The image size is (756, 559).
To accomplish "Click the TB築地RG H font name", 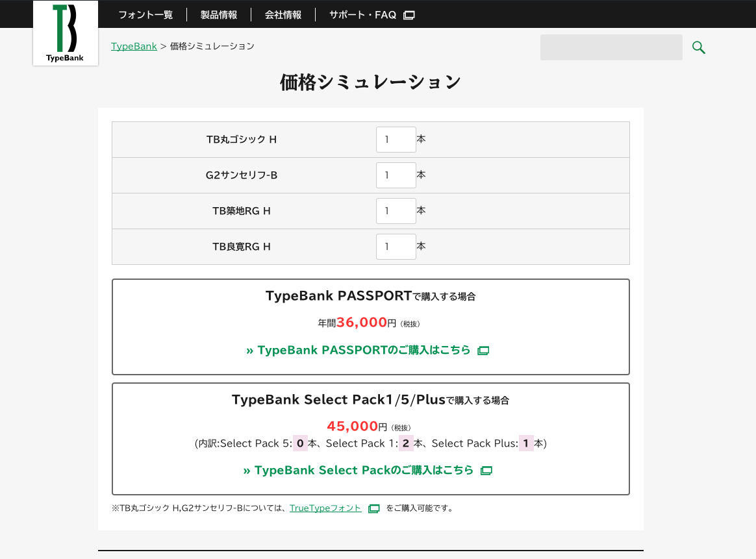I will coord(242,211).
